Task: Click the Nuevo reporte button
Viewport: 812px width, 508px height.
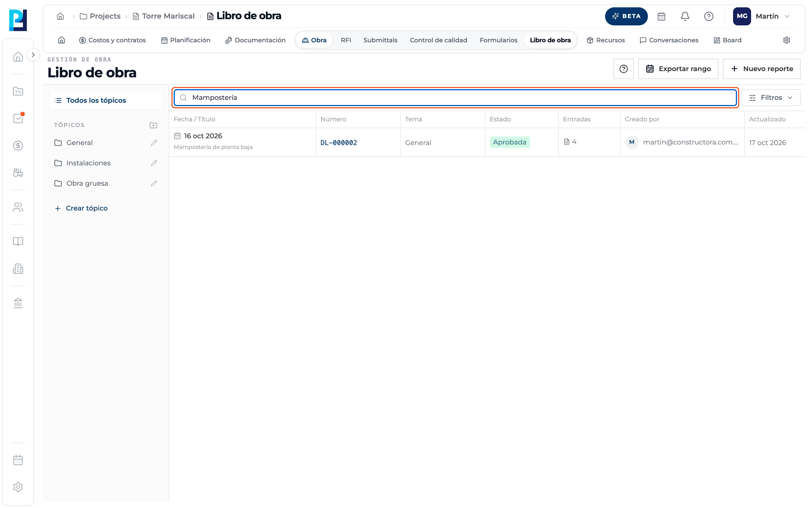Action: [x=761, y=69]
